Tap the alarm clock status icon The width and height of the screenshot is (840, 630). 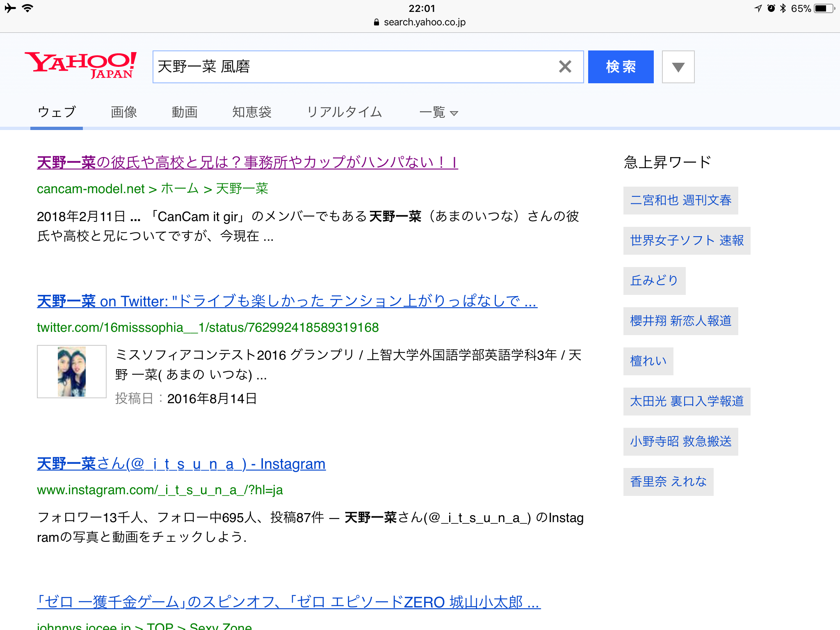(x=772, y=8)
